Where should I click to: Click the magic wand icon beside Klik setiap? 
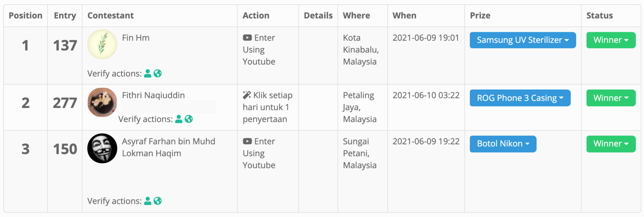pos(247,95)
